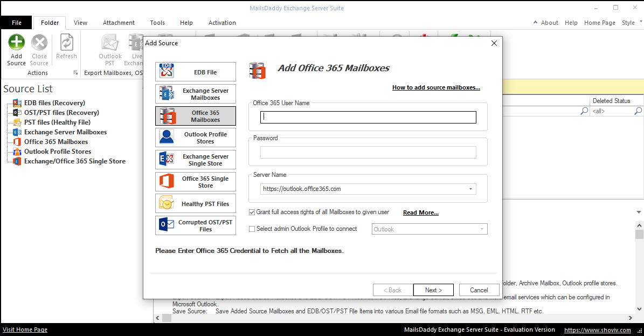Enable Select admin Outlook Profile checkbox
This screenshot has height=336, width=644.
[x=252, y=229]
